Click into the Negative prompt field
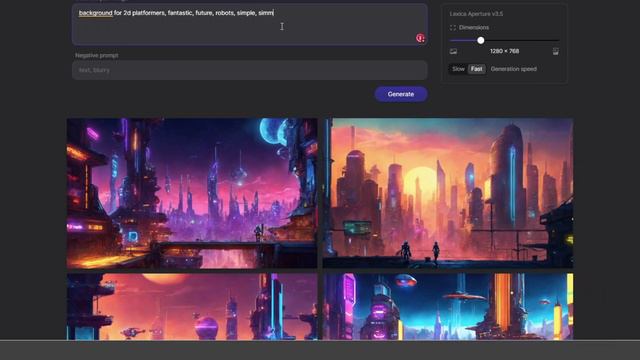The width and height of the screenshot is (640, 360). tap(250, 70)
